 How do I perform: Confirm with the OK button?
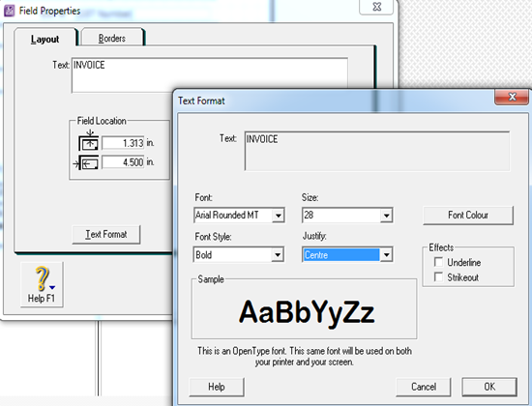click(x=489, y=387)
